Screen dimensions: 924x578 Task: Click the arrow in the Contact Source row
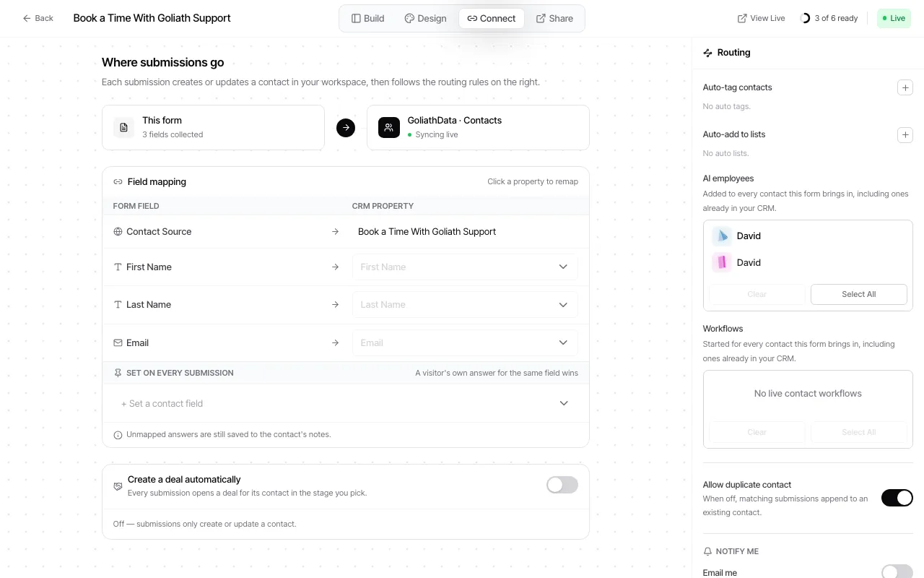tap(335, 232)
